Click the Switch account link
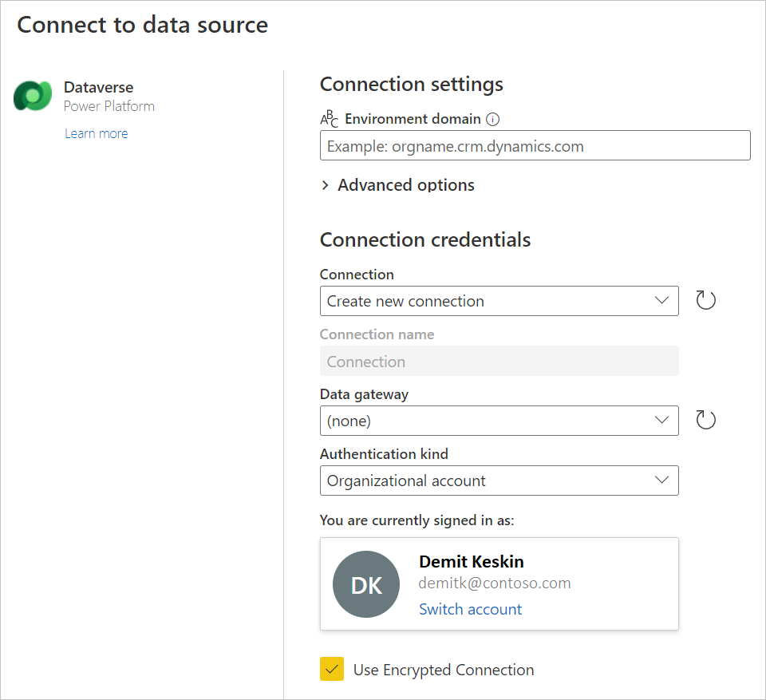The width and height of the screenshot is (766, 700). pyautogui.click(x=470, y=609)
